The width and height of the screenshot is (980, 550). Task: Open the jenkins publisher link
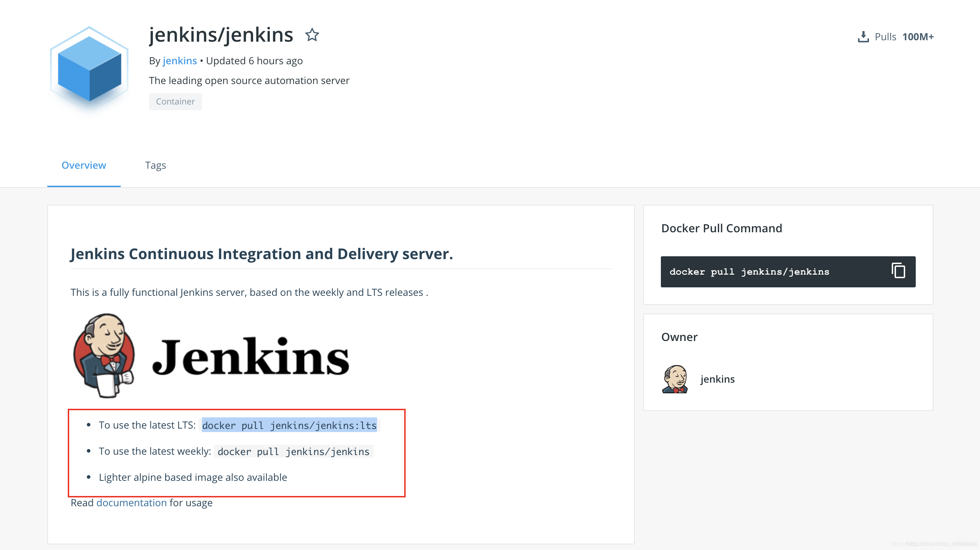point(180,61)
